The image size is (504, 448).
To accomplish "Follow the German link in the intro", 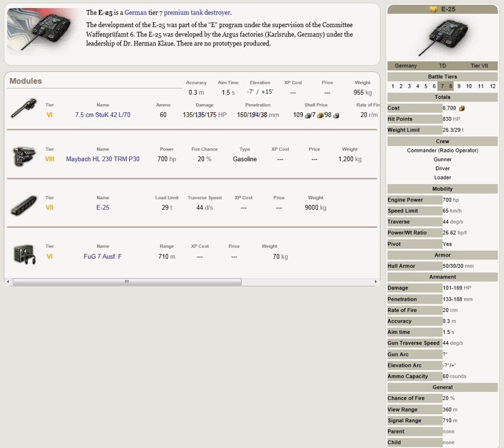I will 135,13.
